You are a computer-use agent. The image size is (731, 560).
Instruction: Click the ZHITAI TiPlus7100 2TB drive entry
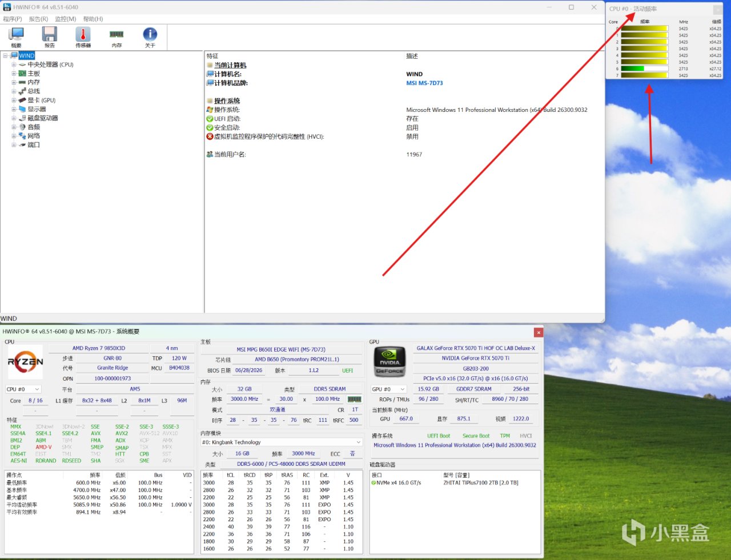tap(481, 483)
